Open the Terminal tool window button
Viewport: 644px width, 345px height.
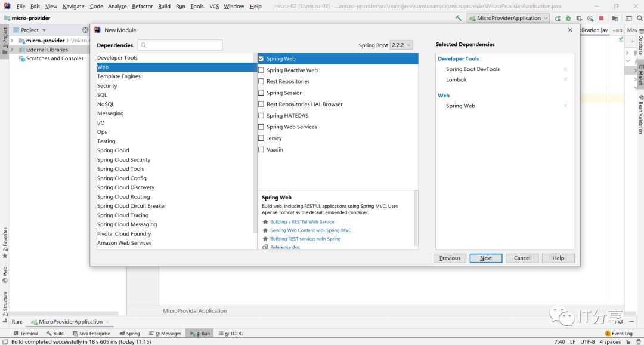(26, 334)
